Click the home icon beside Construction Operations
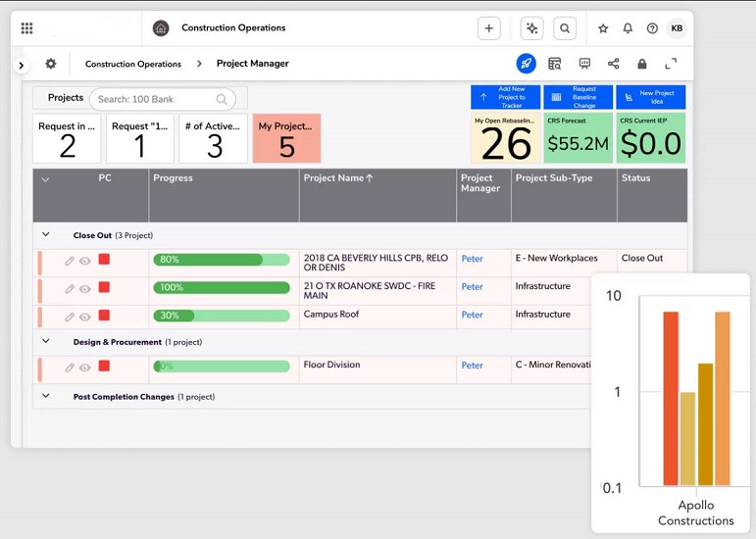756x539 pixels. (x=161, y=28)
